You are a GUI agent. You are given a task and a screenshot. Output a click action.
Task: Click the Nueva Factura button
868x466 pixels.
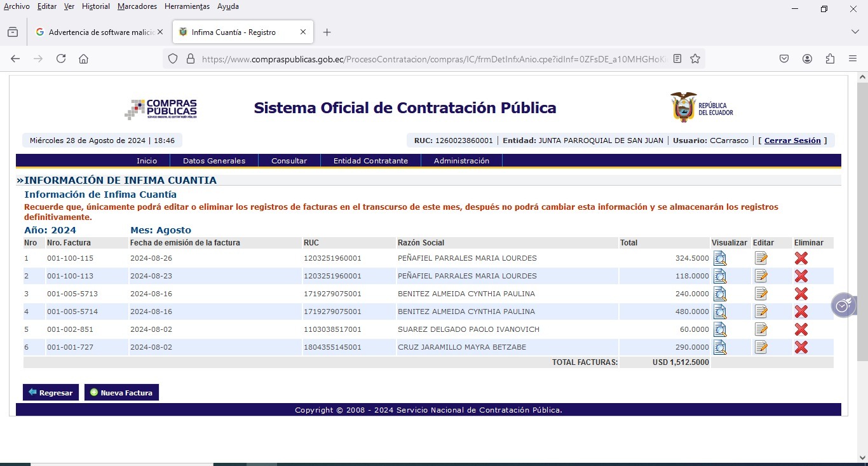(x=121, y=393)
